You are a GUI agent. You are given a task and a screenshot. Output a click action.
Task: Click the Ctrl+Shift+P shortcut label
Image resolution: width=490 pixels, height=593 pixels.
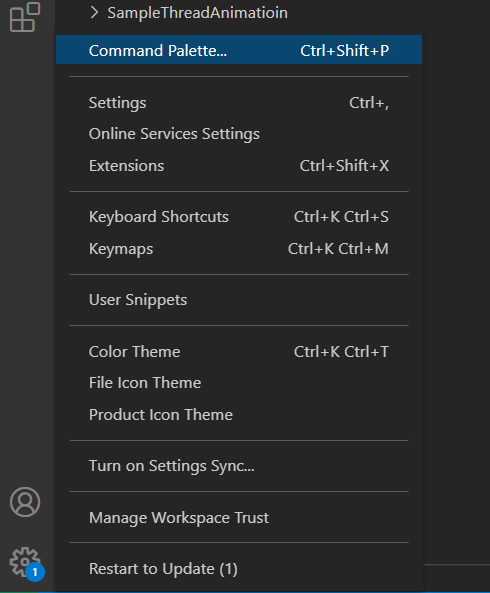(x=344, y=50)
